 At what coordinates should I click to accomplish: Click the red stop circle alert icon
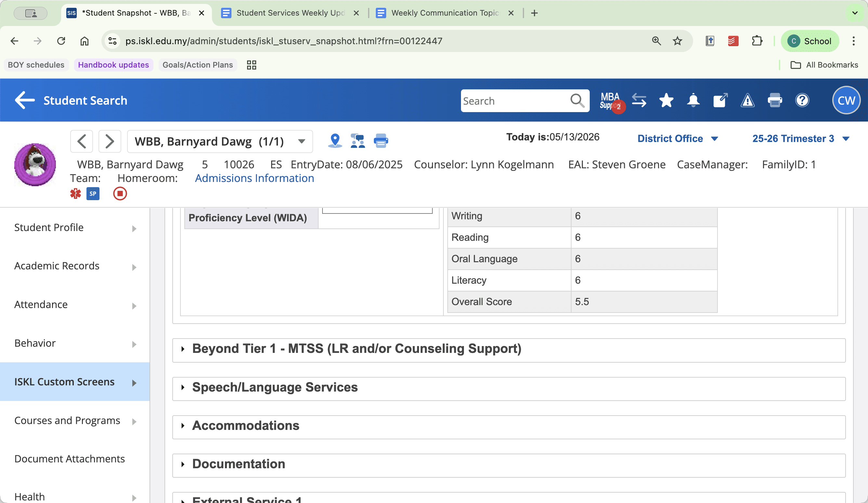pos(120,193)
